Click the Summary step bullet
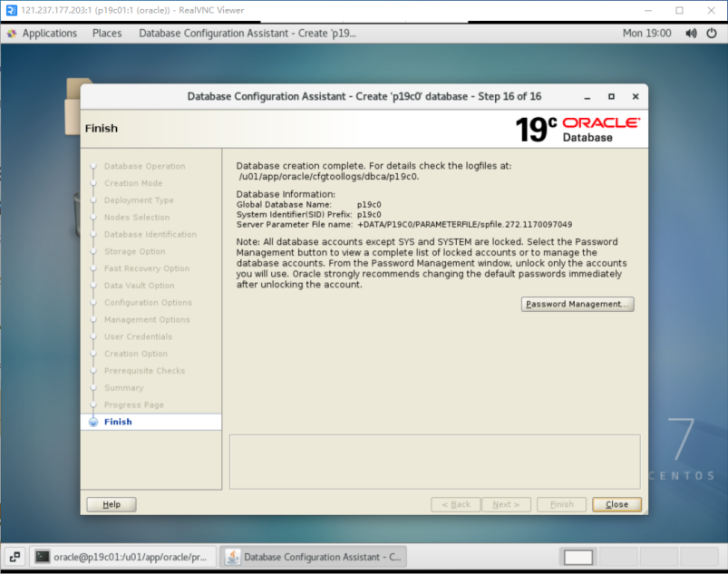The height and width of the screenshot is (574, 728). pos(93,388)
